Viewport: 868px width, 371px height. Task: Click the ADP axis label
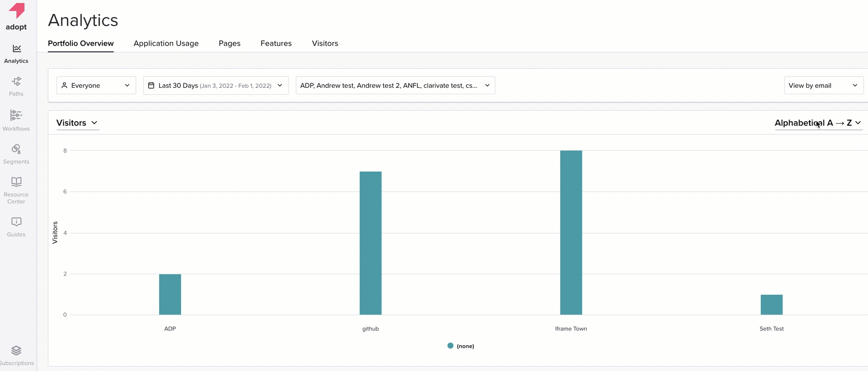click(170, 329)
